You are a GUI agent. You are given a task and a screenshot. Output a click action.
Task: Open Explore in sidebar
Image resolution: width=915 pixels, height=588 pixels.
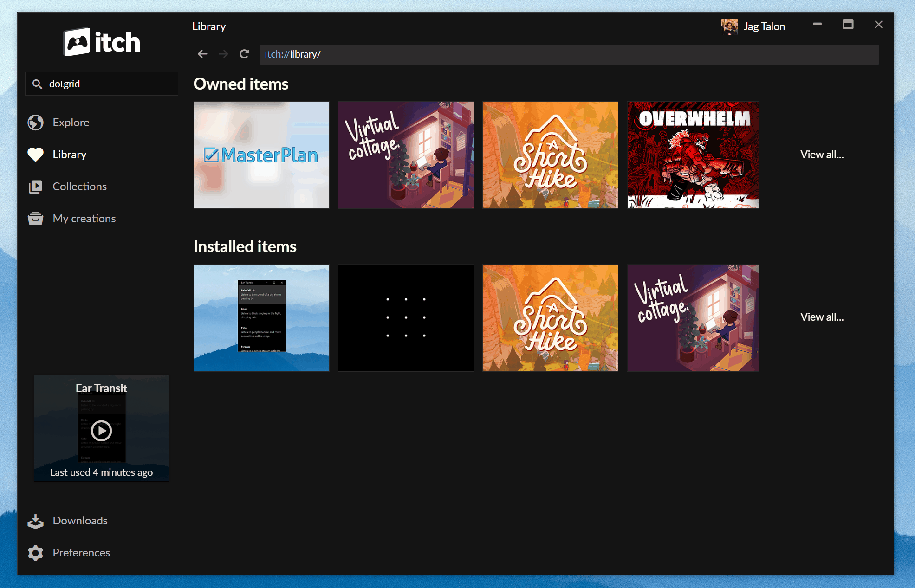pyautogui.click(x=71, y=123)
